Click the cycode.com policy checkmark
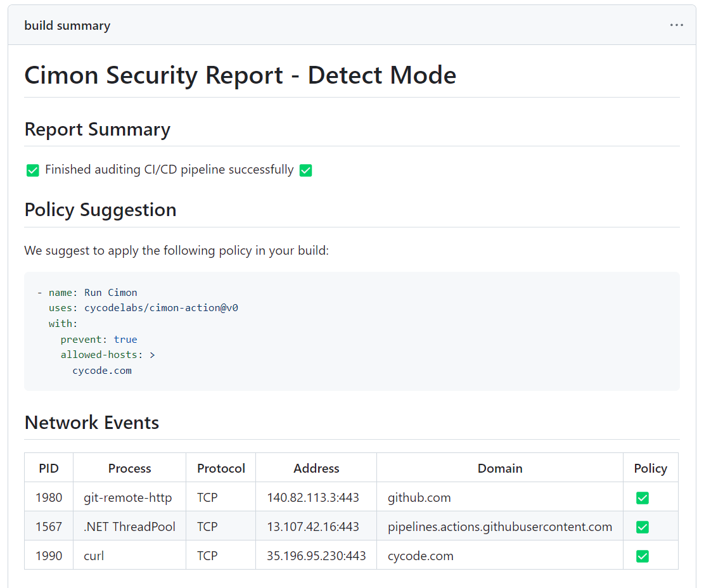The image size is (704, 588). pyautogui.click(x=642, y=556)
